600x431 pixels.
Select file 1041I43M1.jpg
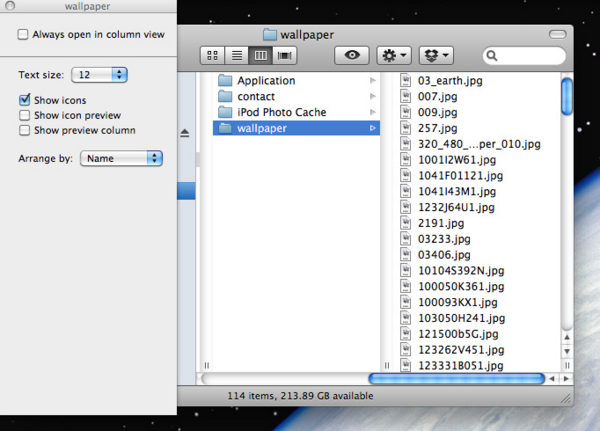pos(457,191)
